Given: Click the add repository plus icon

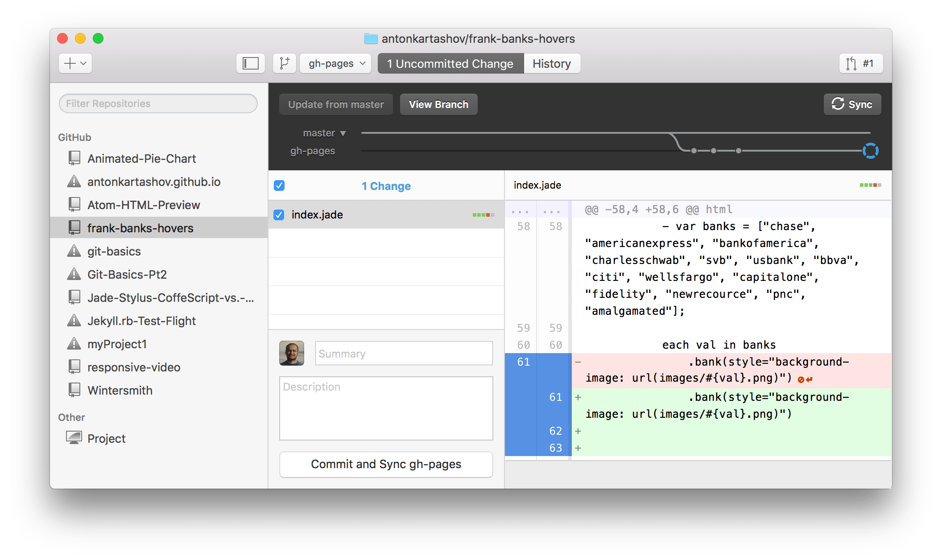Looking at the screenshot, I should 70,63.
